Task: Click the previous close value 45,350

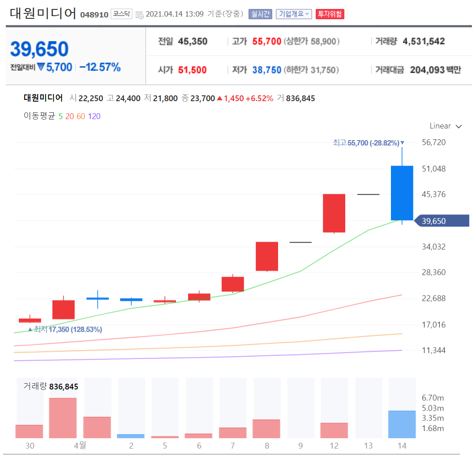Action: tap(193, 41)
